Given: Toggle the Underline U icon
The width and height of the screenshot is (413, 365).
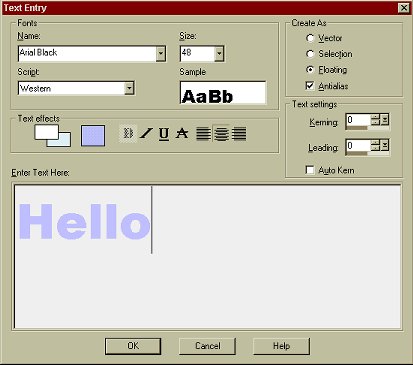Looking at the screenshot, I should tap(164, 133).
